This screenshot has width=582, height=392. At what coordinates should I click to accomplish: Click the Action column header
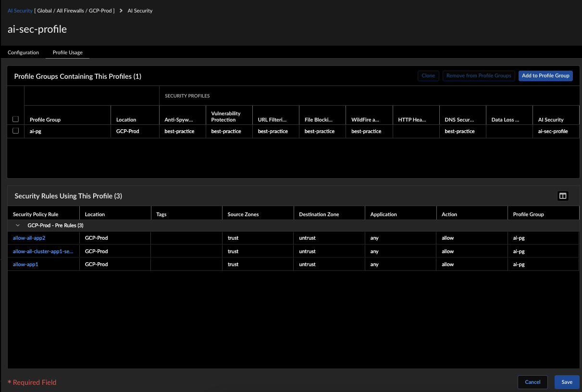449,214
